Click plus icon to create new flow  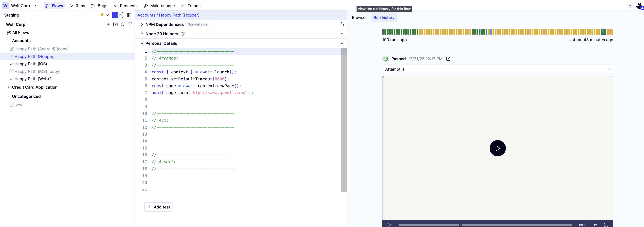108,24
